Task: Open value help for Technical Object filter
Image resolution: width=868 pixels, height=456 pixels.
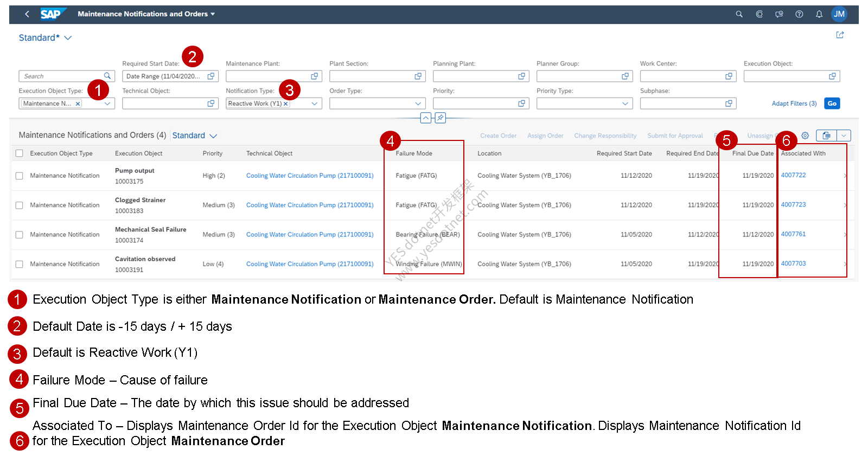Action: click(x=211, y=103)
